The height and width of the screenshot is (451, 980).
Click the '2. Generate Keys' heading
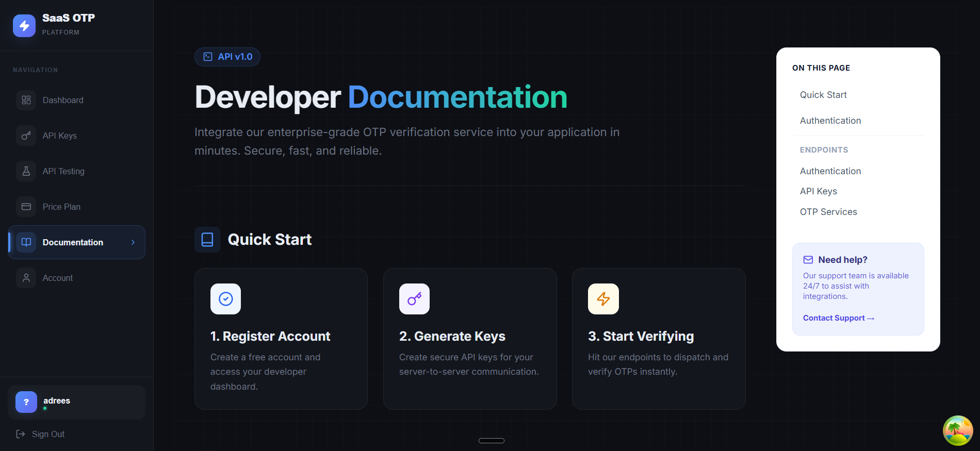click(x=452, y=336)
